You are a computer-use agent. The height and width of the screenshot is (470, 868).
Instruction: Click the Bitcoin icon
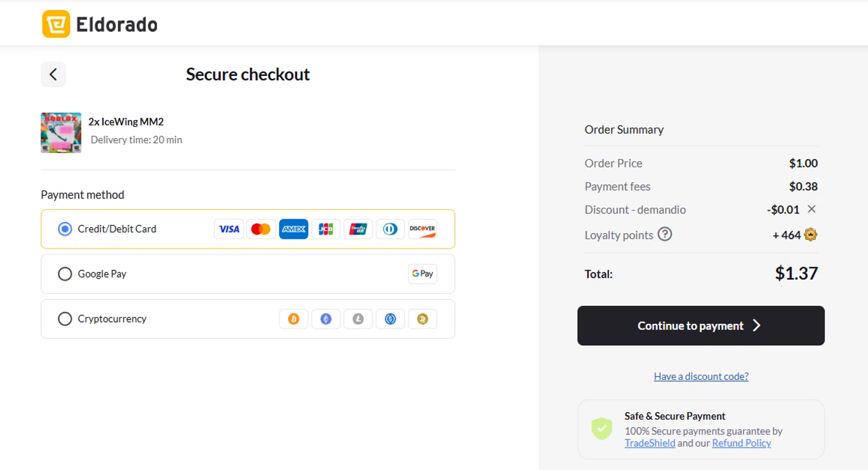coord(294,319)
